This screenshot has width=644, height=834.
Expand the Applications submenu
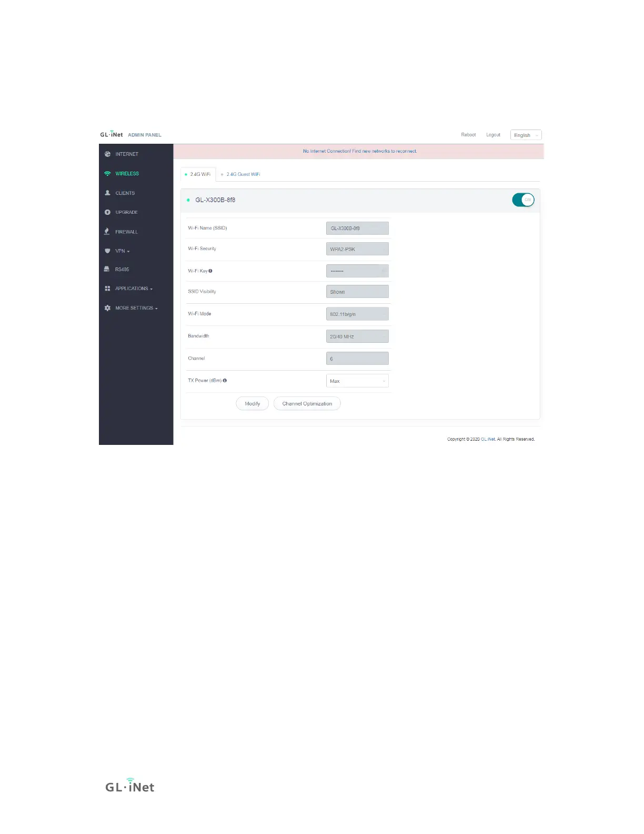(134, 289)
